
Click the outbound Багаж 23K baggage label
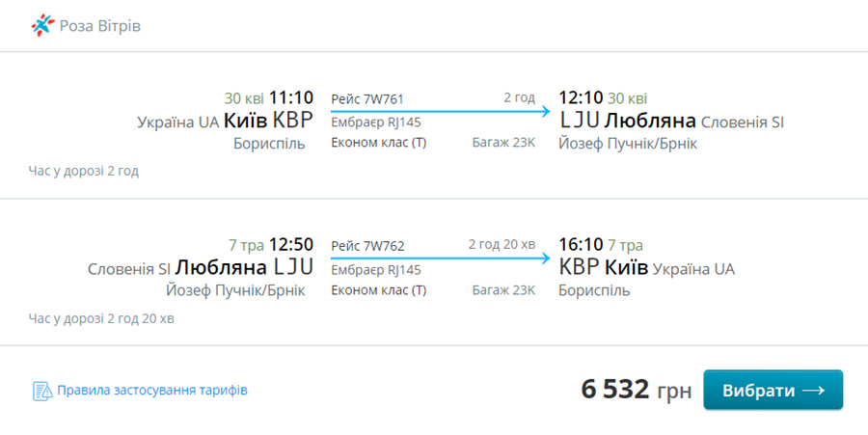pos(503,143)
